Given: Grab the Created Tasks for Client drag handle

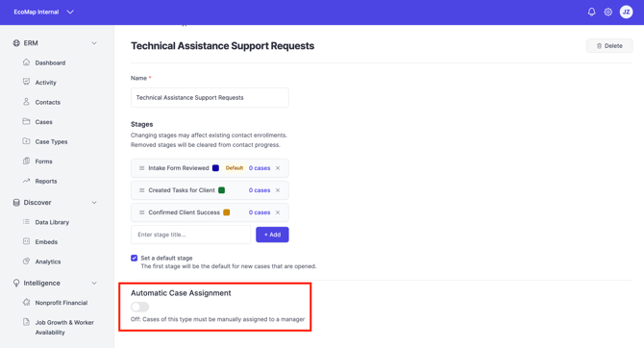Looking at the screenshot, I should [x=141, y=190].
